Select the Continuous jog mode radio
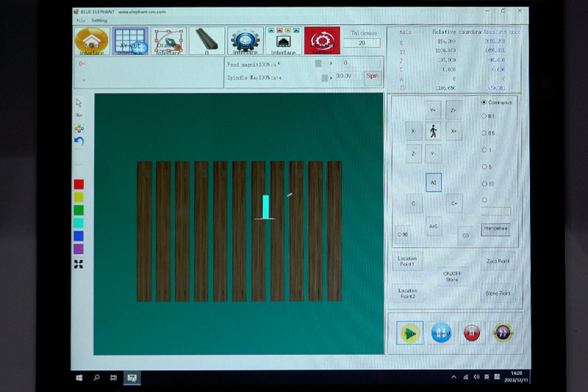Screen dimensions: 588x392 pyautogui.click(x=484, y=102)
